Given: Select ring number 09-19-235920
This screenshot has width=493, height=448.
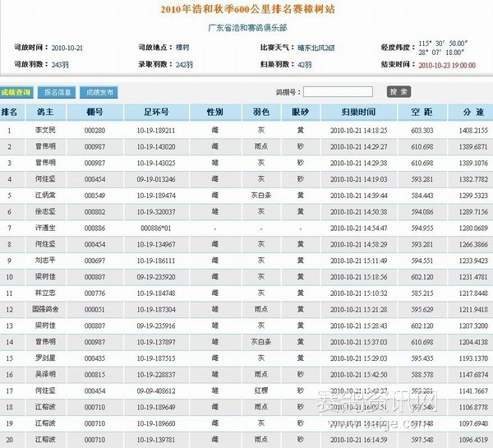Looking at the screenshot, I should (156, 277).
